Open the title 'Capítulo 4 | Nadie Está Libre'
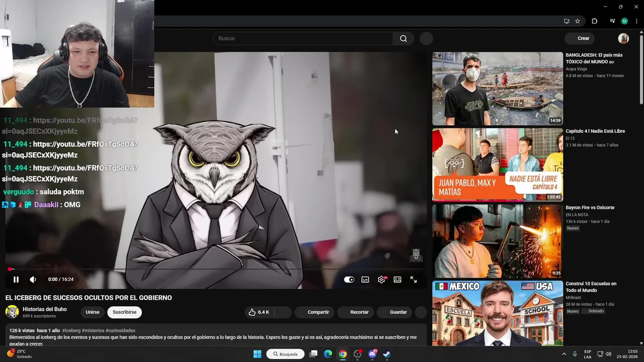Viewport: 644px width, 362px height. (x=595, y=131)
